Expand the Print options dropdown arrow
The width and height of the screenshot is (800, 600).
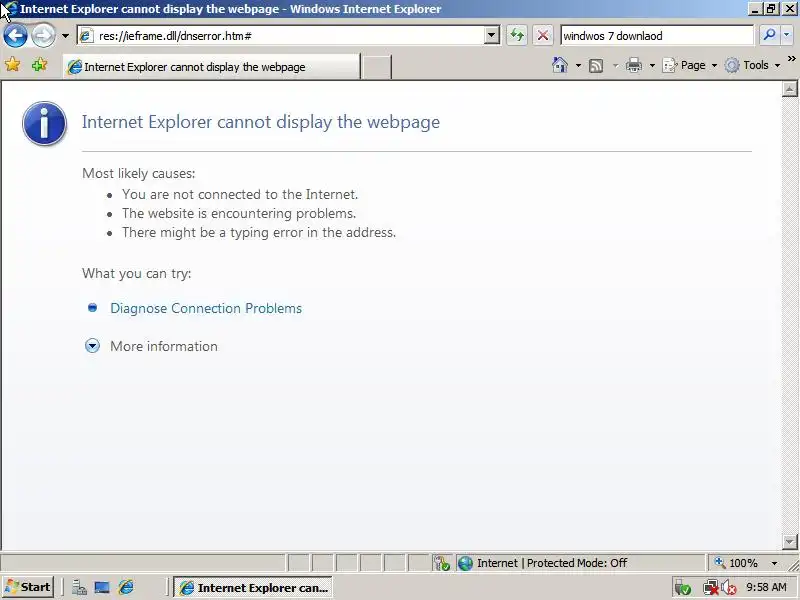coord(652,65)
